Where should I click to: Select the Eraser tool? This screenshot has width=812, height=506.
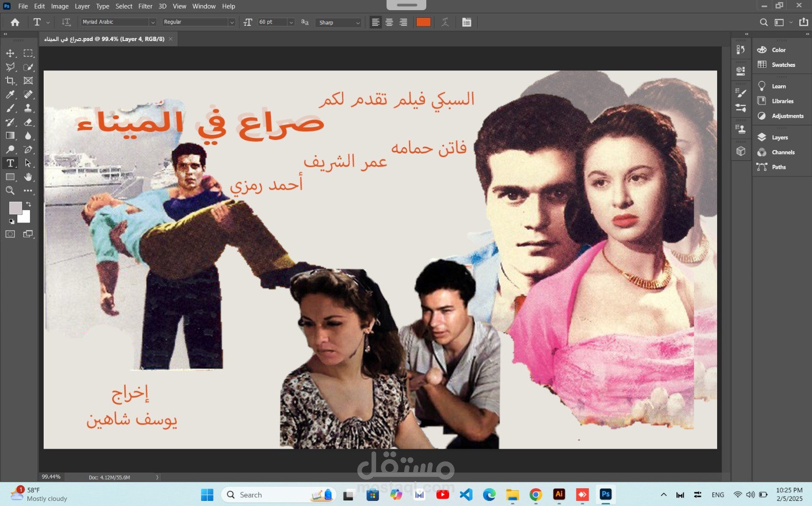28,122
